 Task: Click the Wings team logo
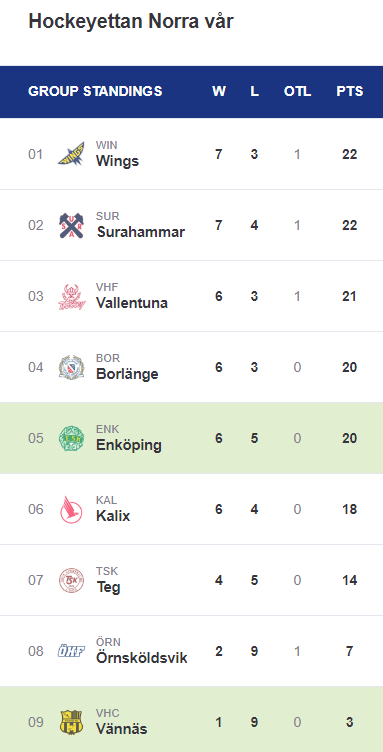click(x=71, y=154)
